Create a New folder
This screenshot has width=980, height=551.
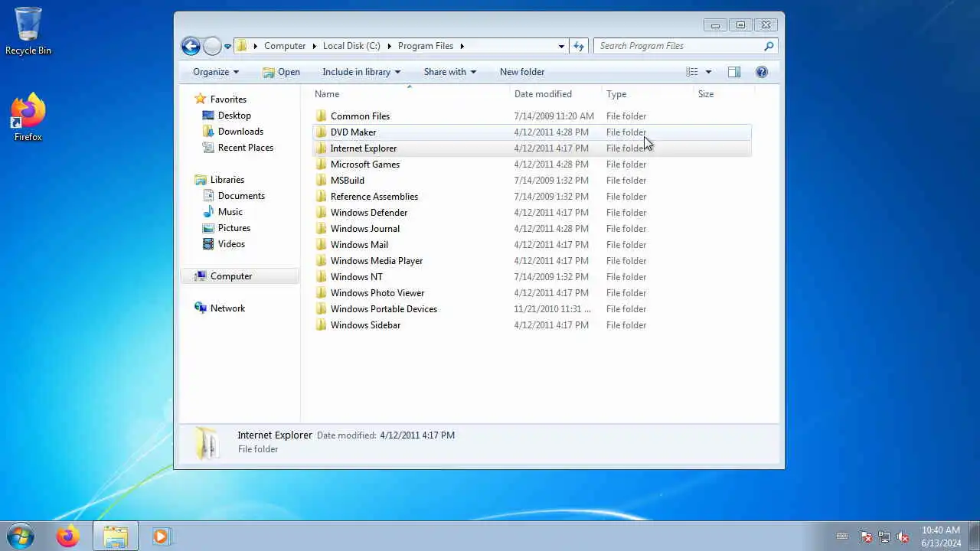click(x=522, y=72)
